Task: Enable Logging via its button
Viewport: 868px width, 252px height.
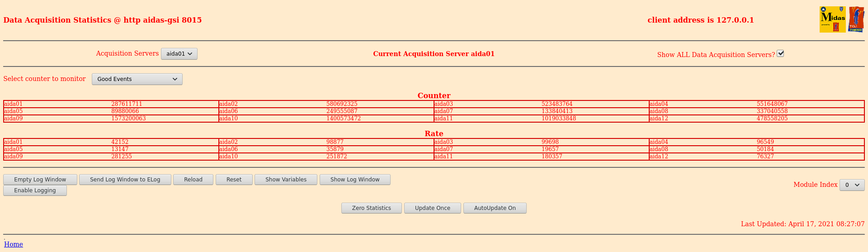Action: pyautogui.click(x=35, y=190)
